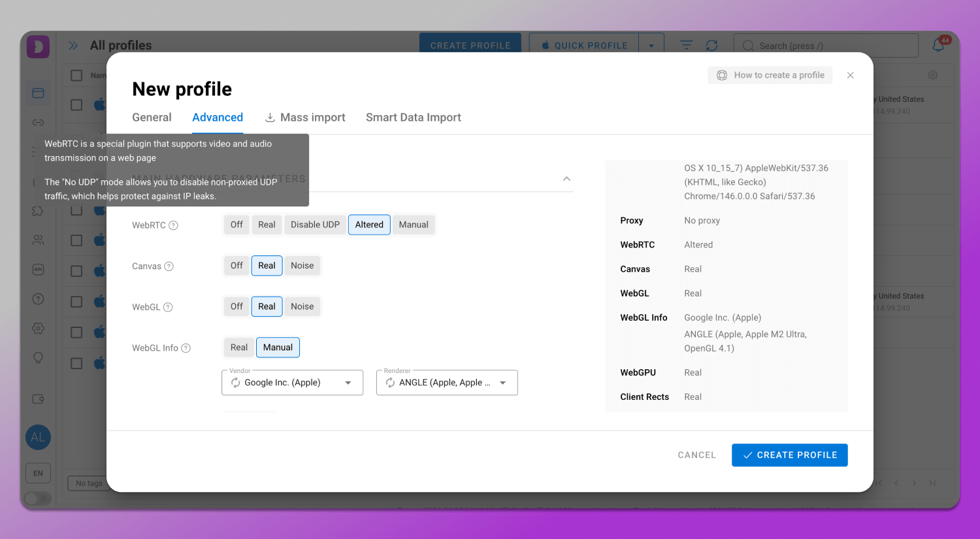Open the Renderer dropdown
The image size is (980, 539).
click(x=503, y=383)
